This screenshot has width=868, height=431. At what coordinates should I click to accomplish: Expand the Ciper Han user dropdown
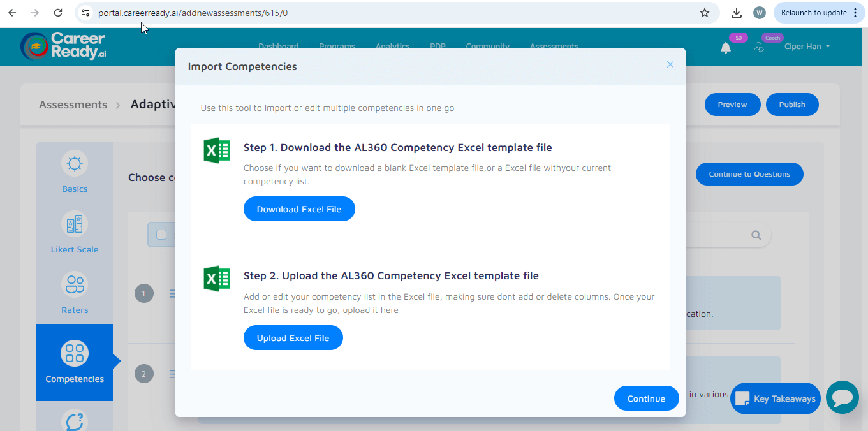tap(807, 47)
